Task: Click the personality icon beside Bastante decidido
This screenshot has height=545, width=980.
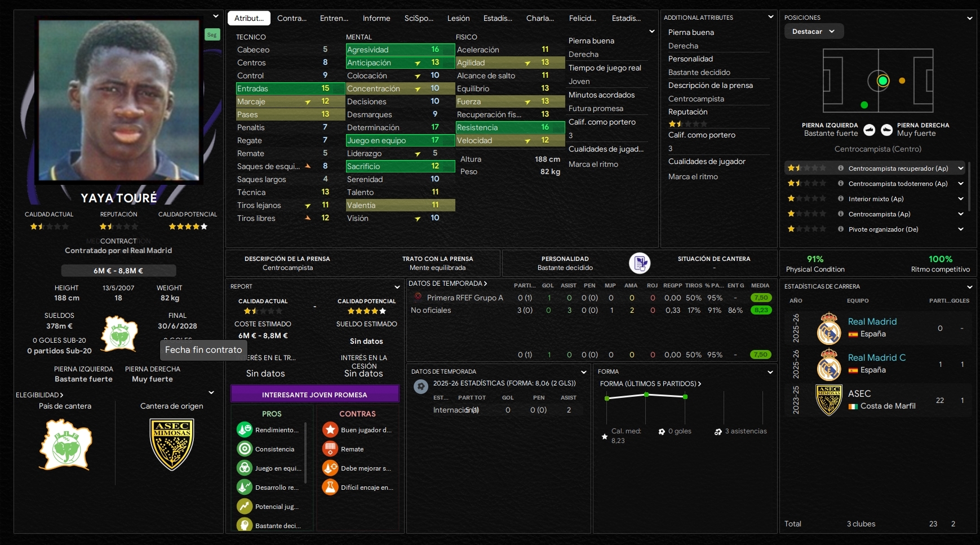Action: pyautogui.click(x=640, y=263)
